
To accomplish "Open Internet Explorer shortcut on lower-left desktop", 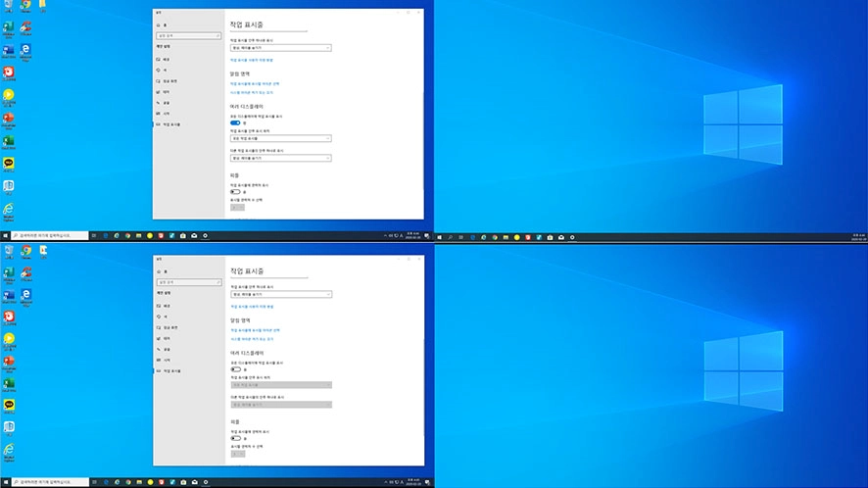I will [8, 452].
